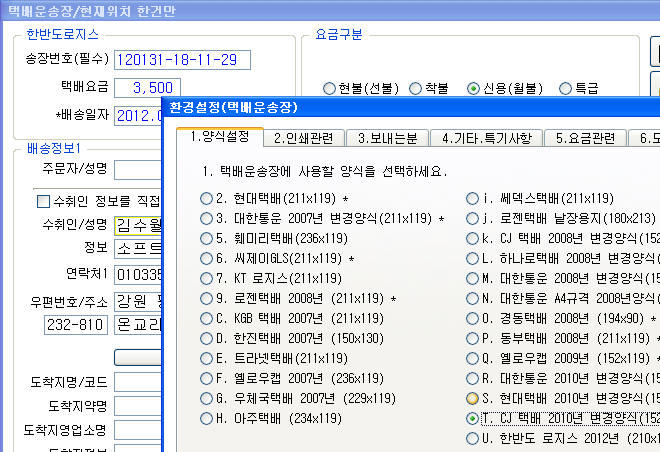Choose R. 대한통운 2010년 변경양식
Viewport: 660px width, 452px height.
472,378
